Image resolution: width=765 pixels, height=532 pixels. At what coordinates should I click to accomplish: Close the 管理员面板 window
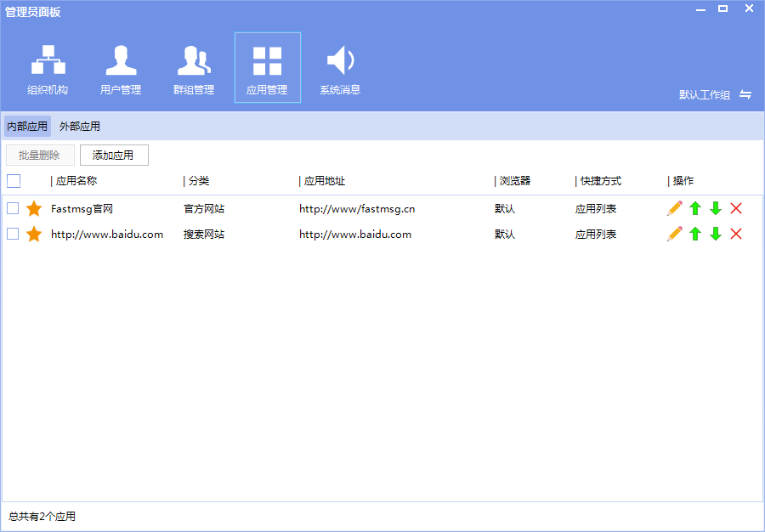[x=750, y=8]
